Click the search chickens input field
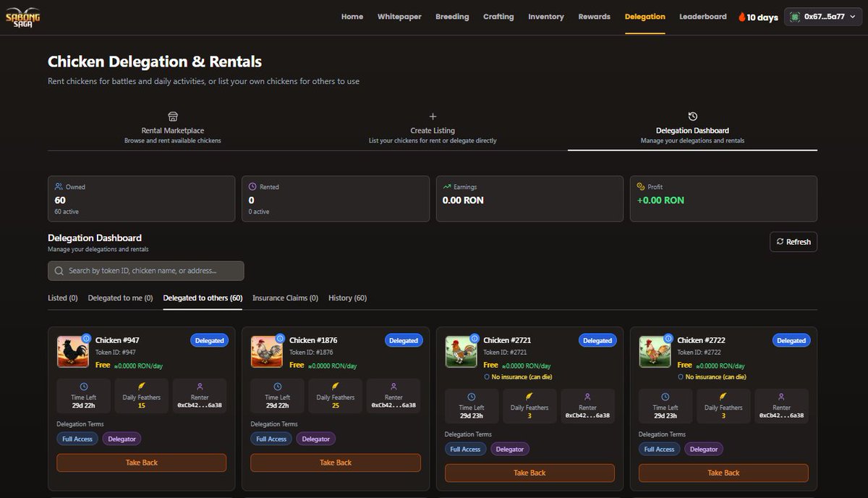This screenshot has width=868, height=498. pos(145,270)
